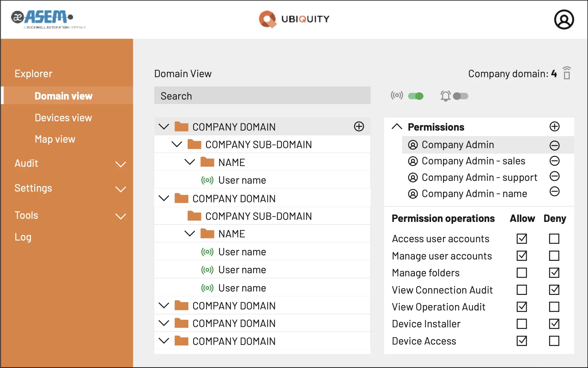588x368 pixels.
Task: Open Devices view in the sidebar
Action: (63, 118)
